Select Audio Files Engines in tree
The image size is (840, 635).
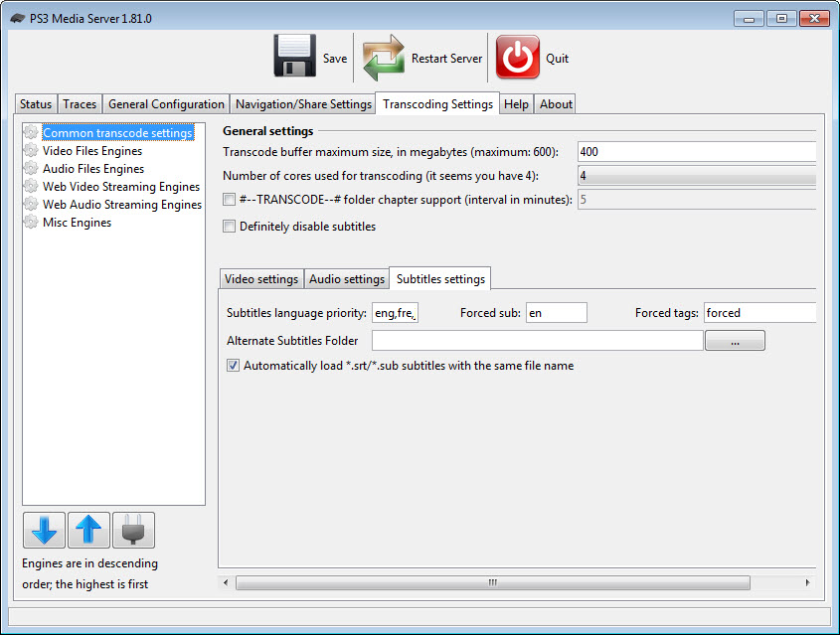(x=93, y=168)
